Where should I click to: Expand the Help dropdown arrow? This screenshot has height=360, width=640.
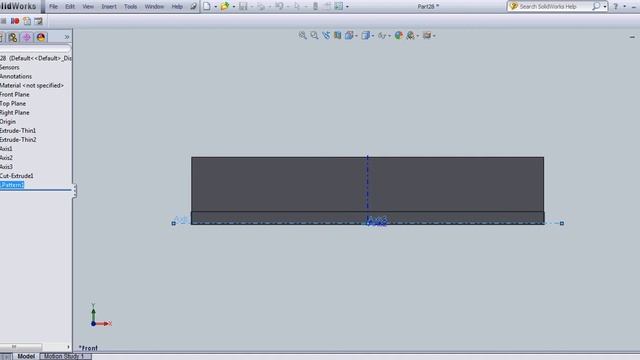pyautogui.click(x=624, y=7)
